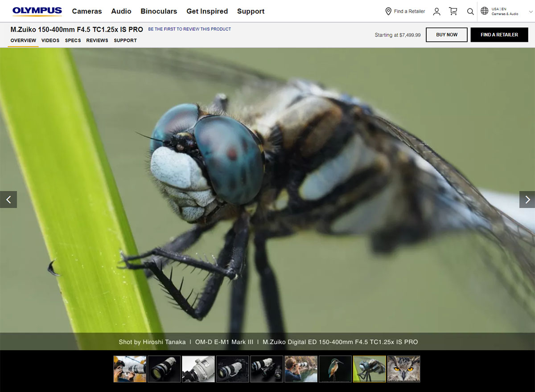Open the Support tab under product title
The image size is (535, 392).
pos(125,41)
